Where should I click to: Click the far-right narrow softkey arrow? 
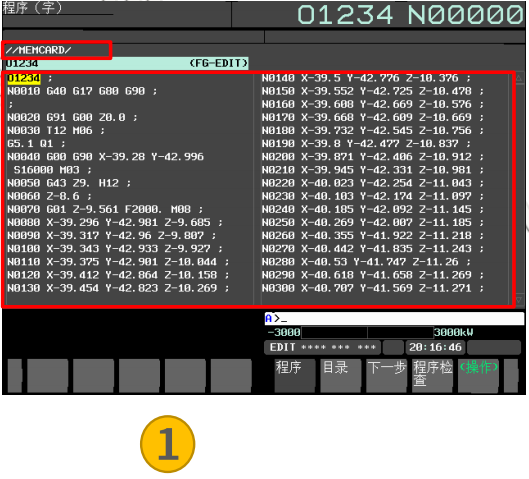coord(511,375)
